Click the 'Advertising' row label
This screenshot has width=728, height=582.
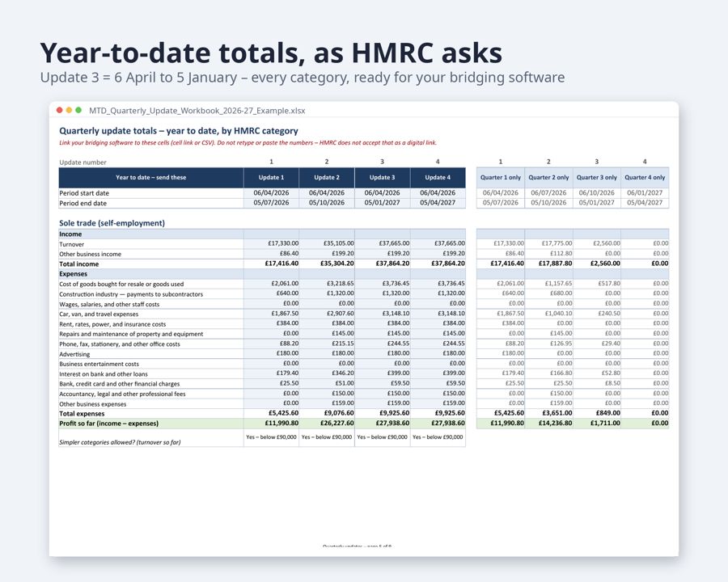[74, 354]
